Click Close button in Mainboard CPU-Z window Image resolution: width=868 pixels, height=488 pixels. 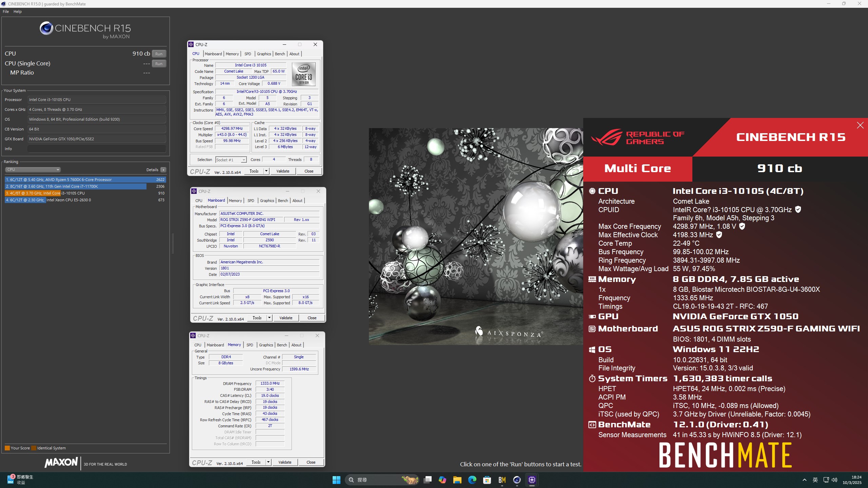[x=312, y=318]
